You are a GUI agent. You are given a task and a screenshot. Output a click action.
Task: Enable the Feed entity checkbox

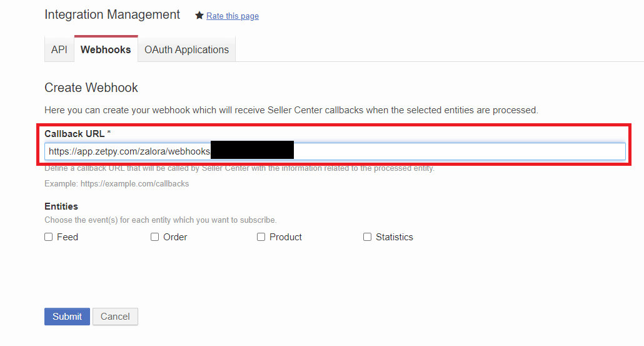coord(49,237)
